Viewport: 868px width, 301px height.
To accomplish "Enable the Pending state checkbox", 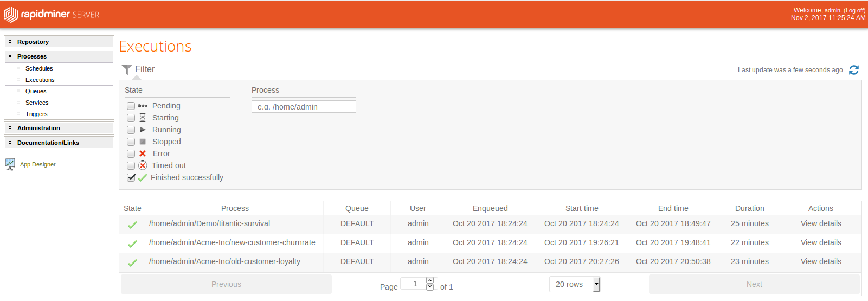I will (x=131, y=106).
